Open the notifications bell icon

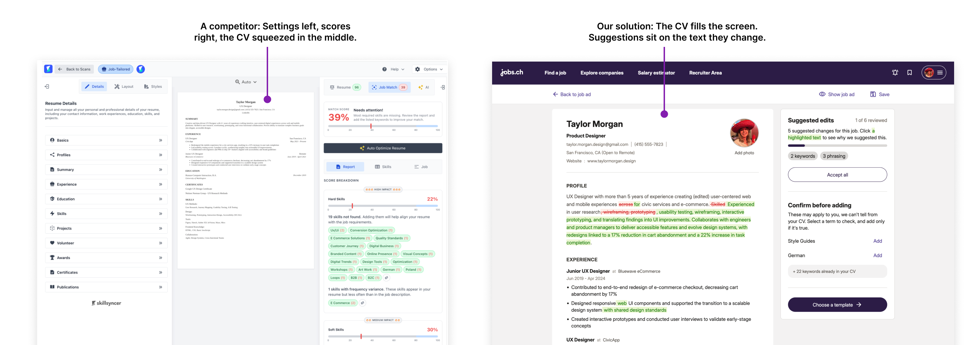click(895, 73)
